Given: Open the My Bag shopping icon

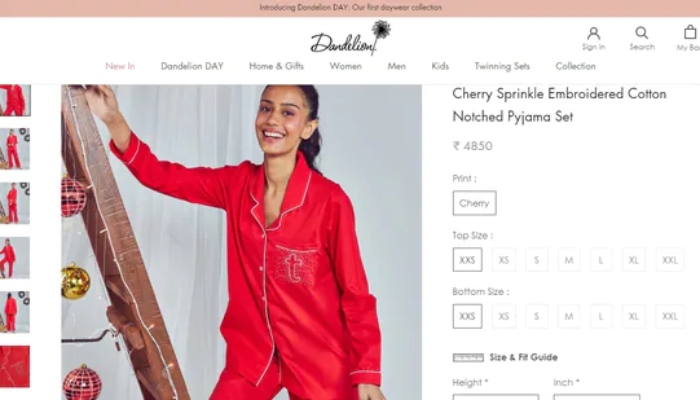Looking at the screenshot, I should 690,32.
